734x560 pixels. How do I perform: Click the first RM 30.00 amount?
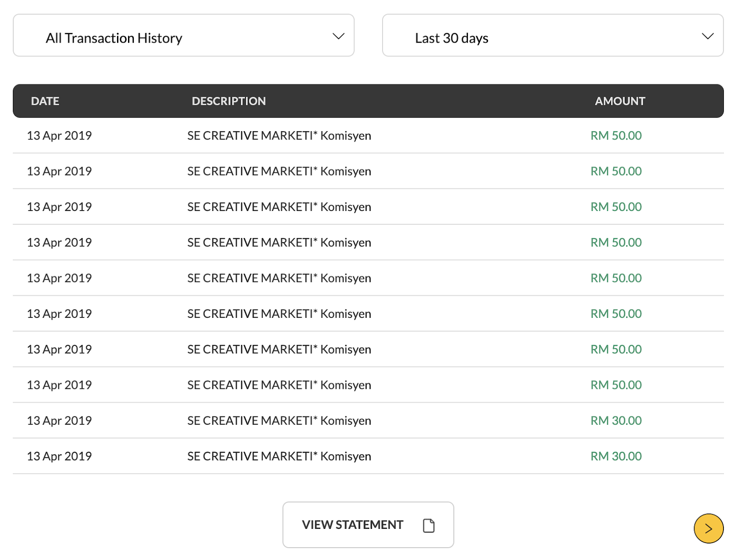pyautogui.click(x=616, y=421)
